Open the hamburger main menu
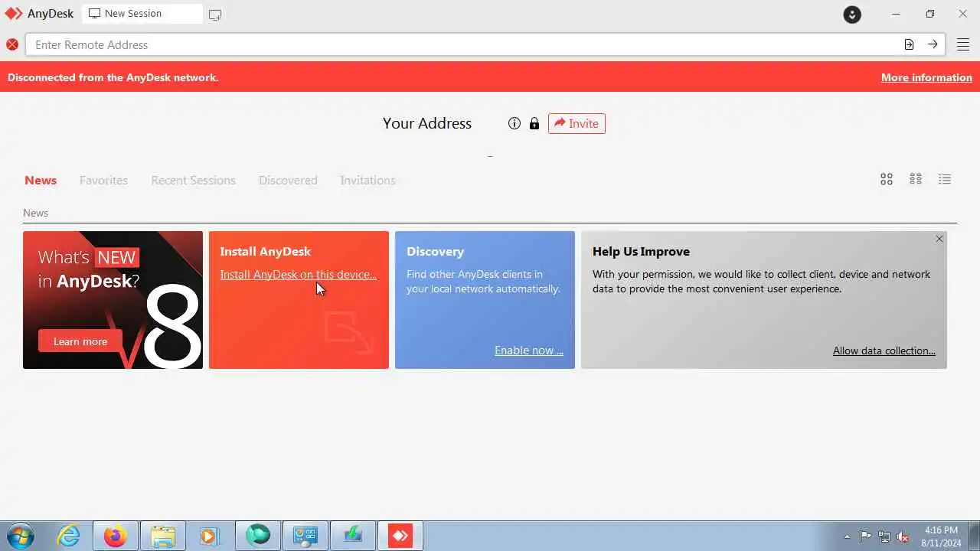The image size is (980, 551). 963,44
